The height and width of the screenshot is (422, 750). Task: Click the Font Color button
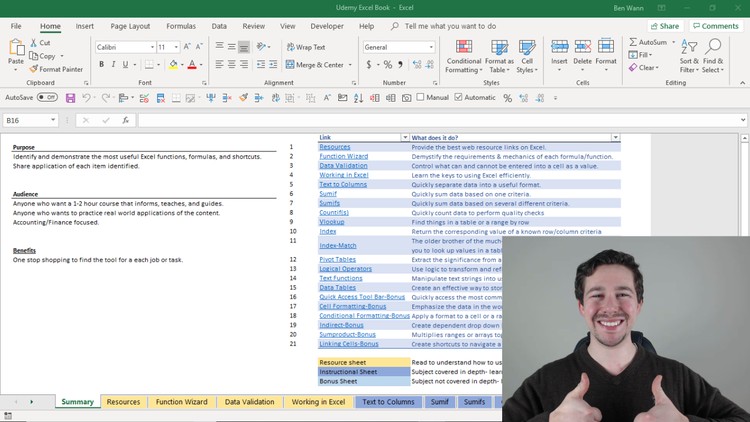click(192, 65)
